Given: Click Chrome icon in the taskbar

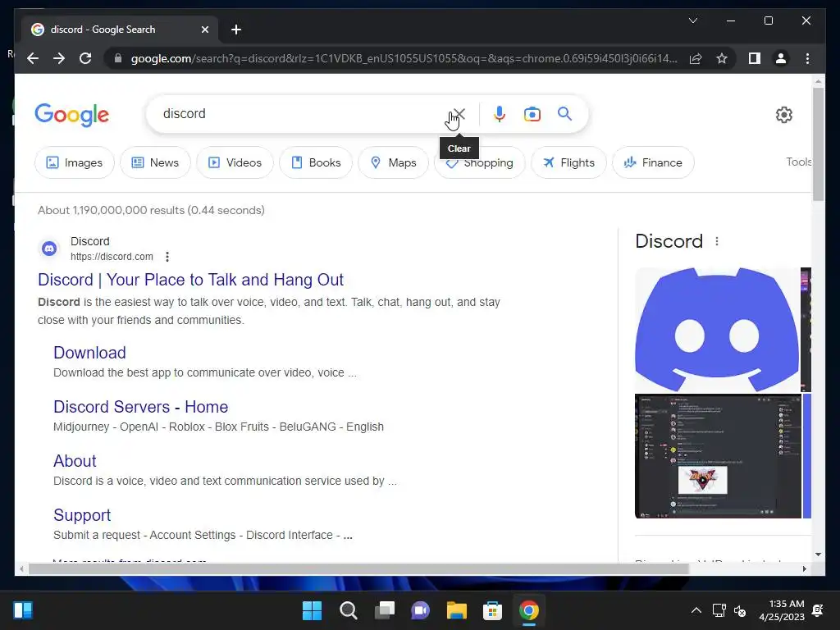Looking at the screenshot, I should coord(529,610).
